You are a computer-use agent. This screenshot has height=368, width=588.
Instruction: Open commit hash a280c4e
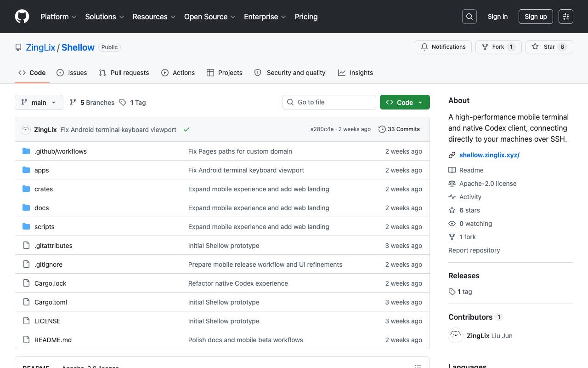pos(322,129)
